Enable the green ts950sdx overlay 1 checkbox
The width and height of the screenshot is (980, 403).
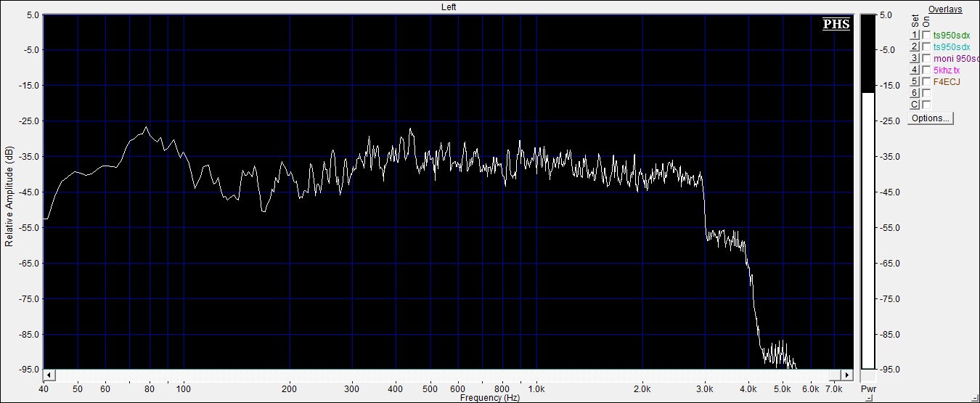pyautogui.click(x=926, y=35)
